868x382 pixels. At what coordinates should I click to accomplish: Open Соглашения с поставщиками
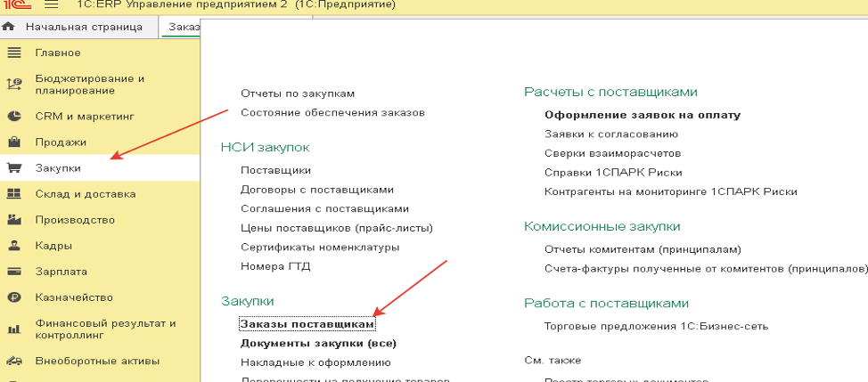(325, 209)
